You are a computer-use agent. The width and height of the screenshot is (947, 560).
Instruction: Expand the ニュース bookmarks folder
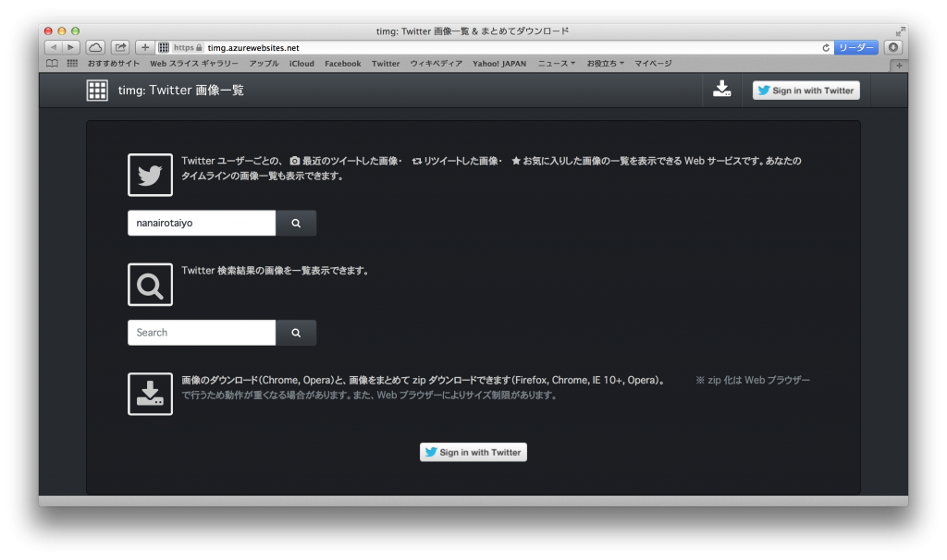pyautogui.click(x=556, y=64)
